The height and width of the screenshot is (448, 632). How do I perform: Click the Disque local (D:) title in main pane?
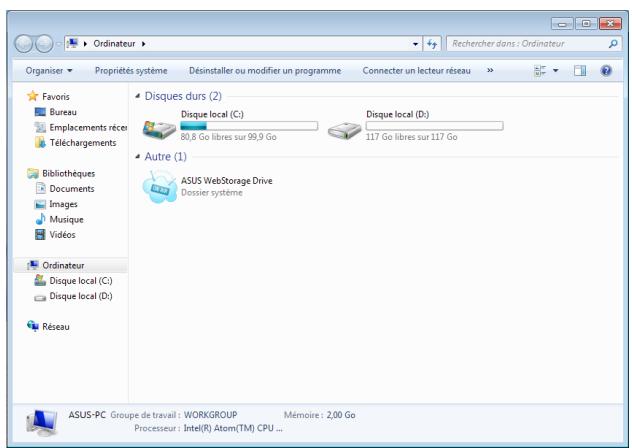(397, 114)
